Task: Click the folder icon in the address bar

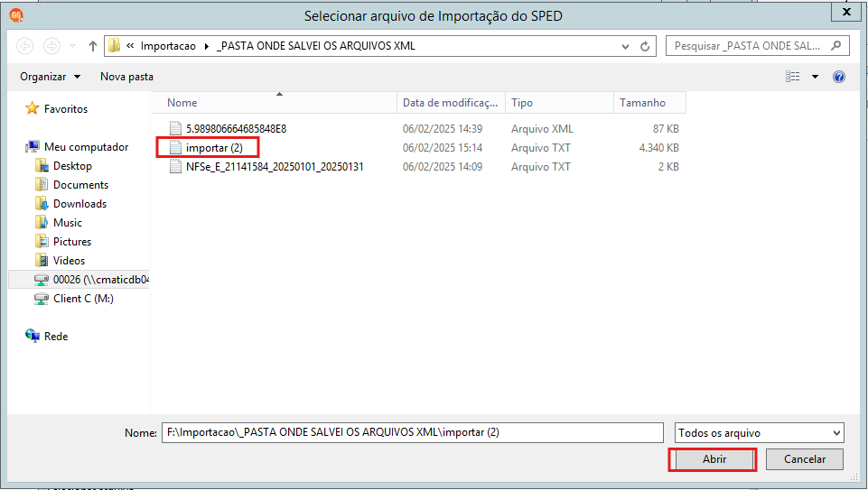Action: point(114,46)
